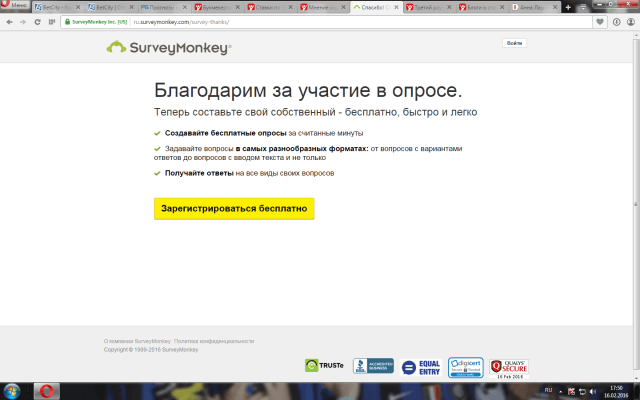Open the RU language selector in the tray

547,389
